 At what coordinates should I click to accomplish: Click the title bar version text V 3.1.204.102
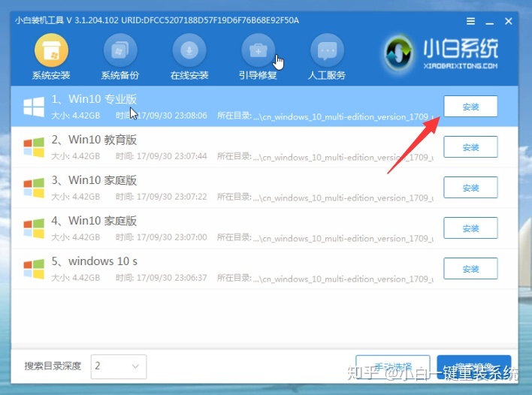[92, 20]
